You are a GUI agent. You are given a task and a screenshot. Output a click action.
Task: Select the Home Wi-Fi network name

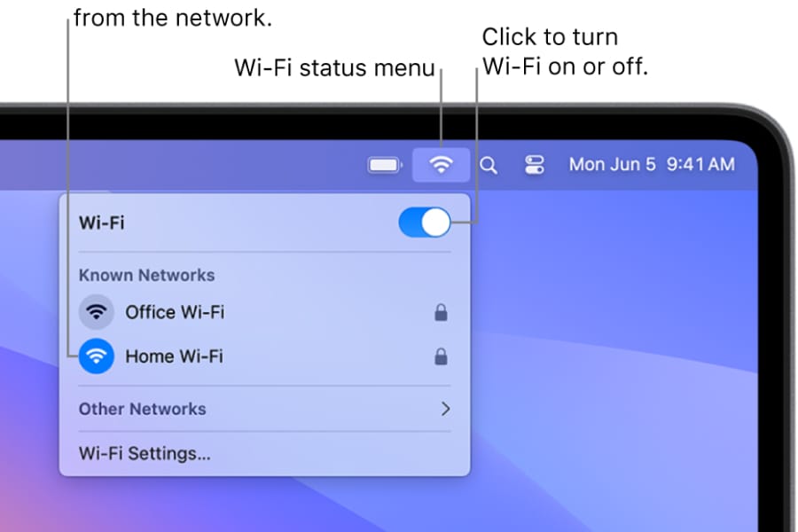click(x=174, y=356)
